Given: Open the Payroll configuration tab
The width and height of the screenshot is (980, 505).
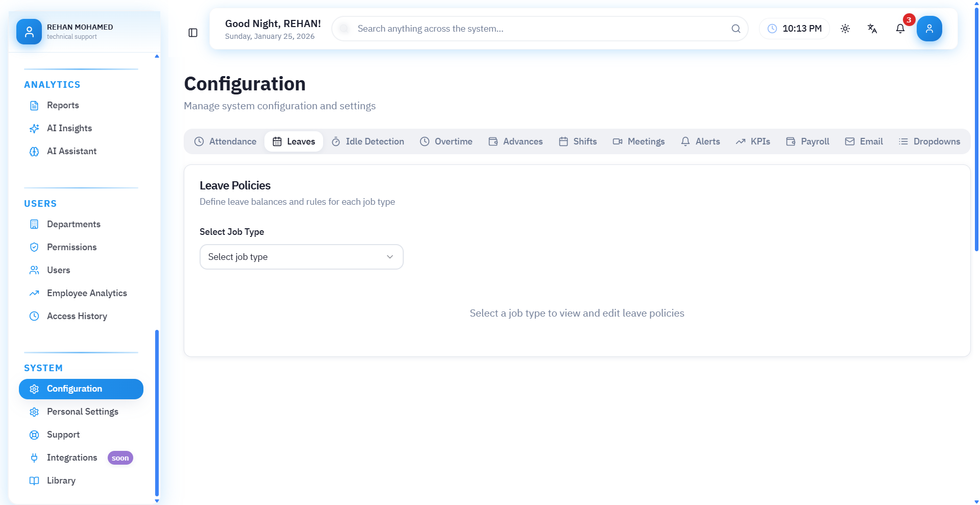Looking at the screenshot, I should pyautogui.click(x=807, y=141).
